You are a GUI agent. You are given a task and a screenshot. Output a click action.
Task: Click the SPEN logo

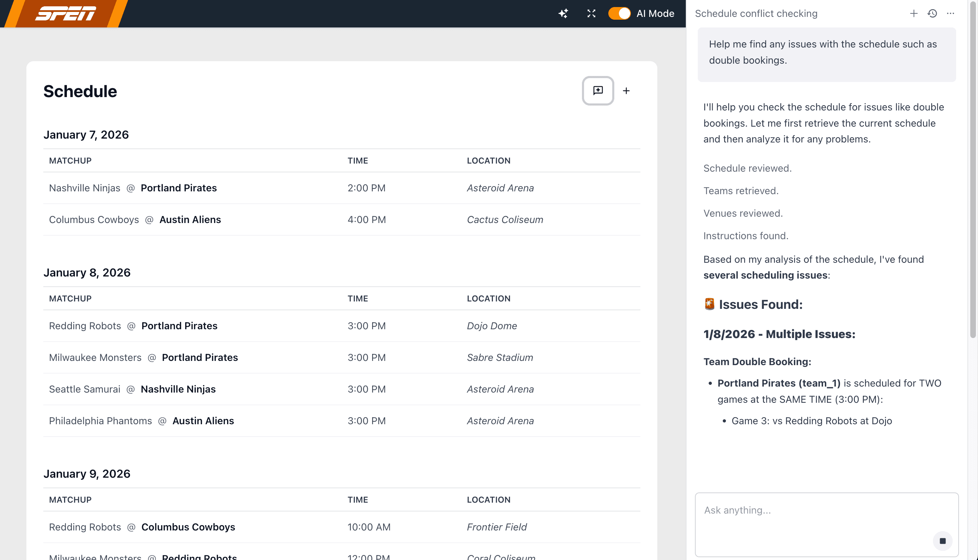(x=65, y=14)
